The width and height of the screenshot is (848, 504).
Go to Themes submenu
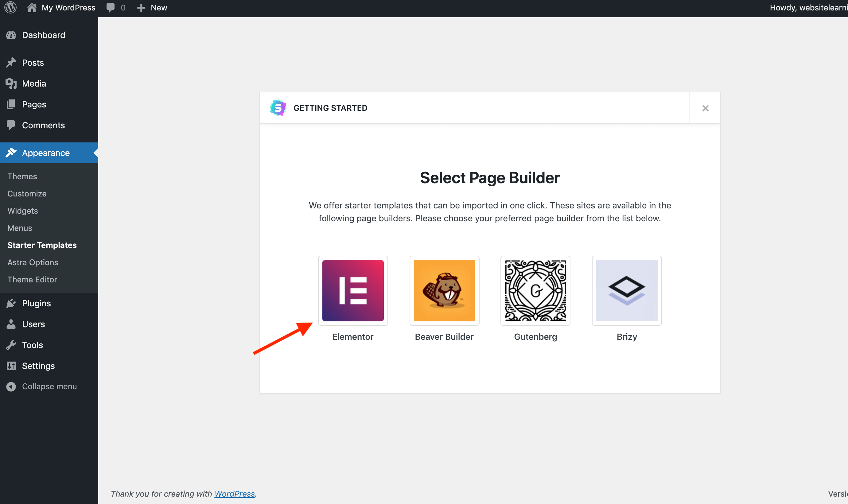[22, 176]
